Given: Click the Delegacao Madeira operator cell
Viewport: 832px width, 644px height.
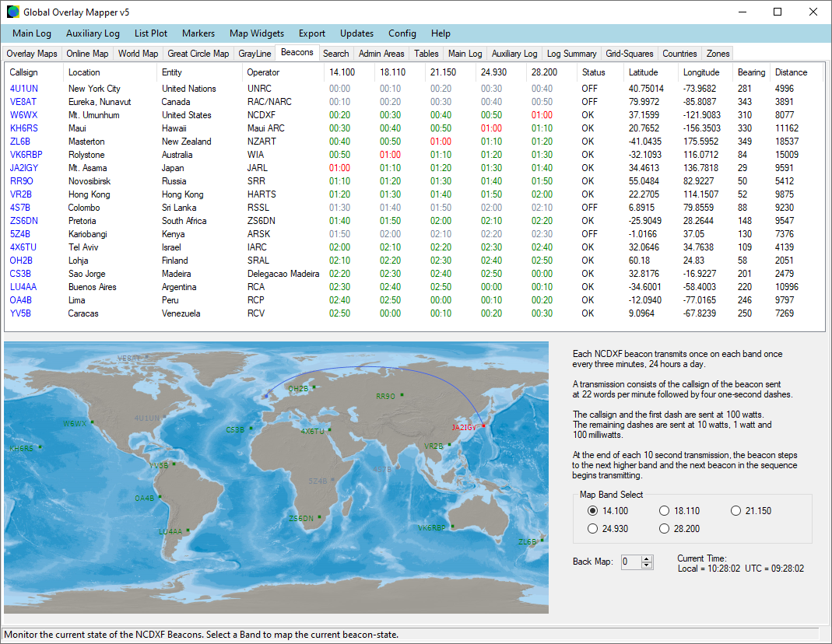Looking at the screenshot, I should pos(283,274).
